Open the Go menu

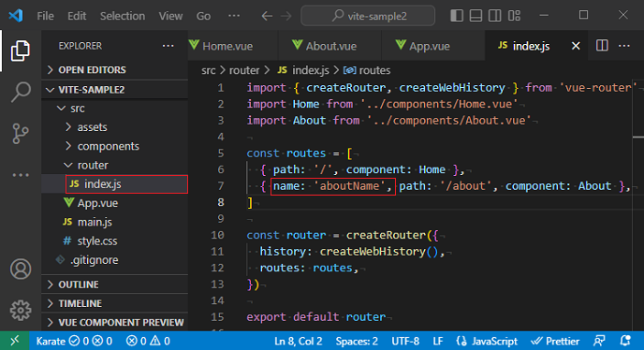point(203,16)
